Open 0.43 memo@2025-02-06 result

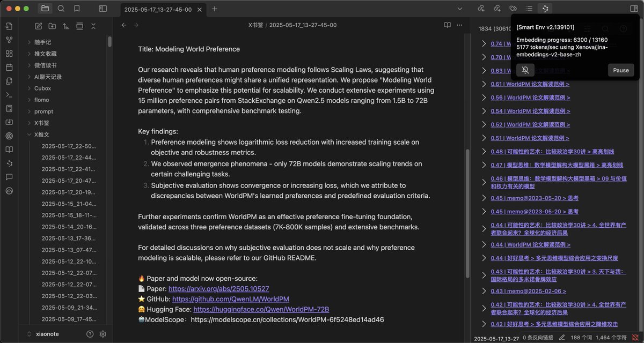pyautogui.click(x=529, y=291)
